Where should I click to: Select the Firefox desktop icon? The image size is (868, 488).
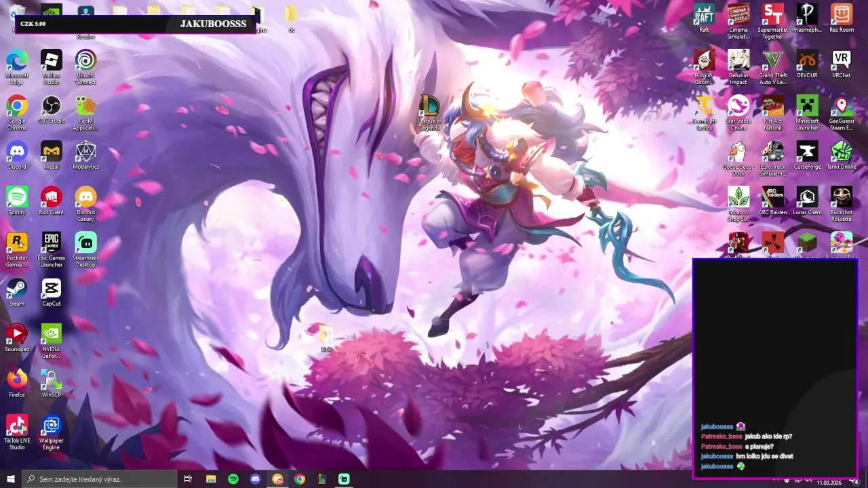tap(17, 383)
